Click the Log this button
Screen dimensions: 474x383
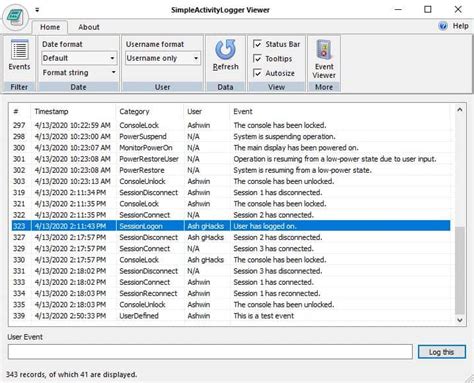point(441,352)
